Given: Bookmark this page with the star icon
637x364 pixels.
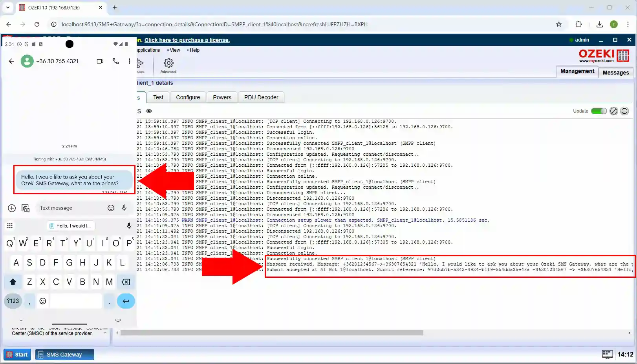Looking at the screenshot, I should click(x=559, y=24).
